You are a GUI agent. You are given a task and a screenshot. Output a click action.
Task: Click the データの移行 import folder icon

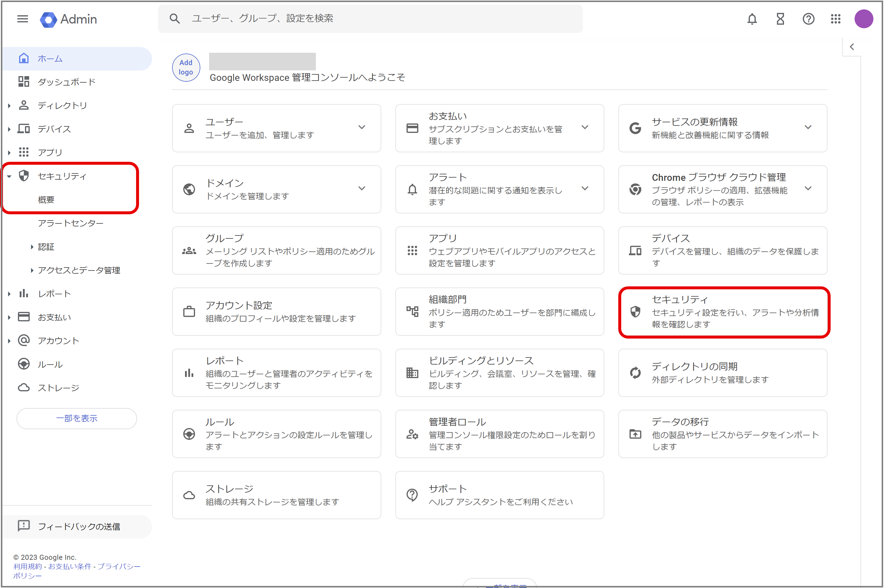635,434
